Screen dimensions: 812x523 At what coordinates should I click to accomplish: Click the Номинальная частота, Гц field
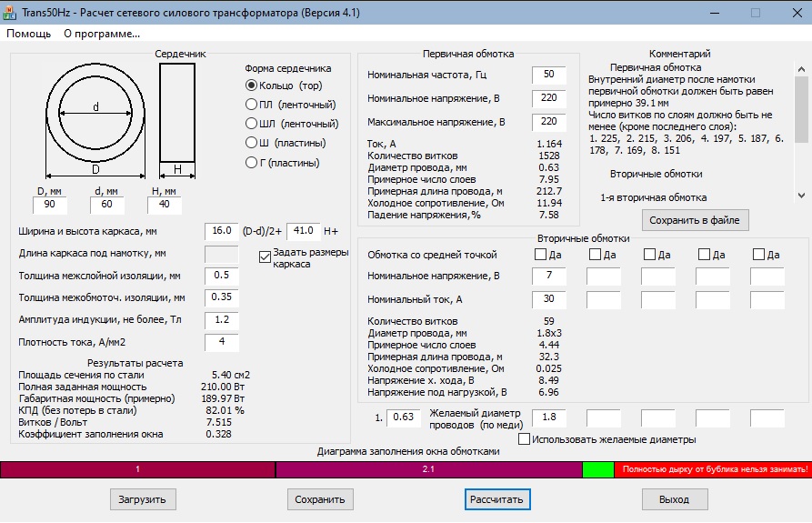coord(548,75)
